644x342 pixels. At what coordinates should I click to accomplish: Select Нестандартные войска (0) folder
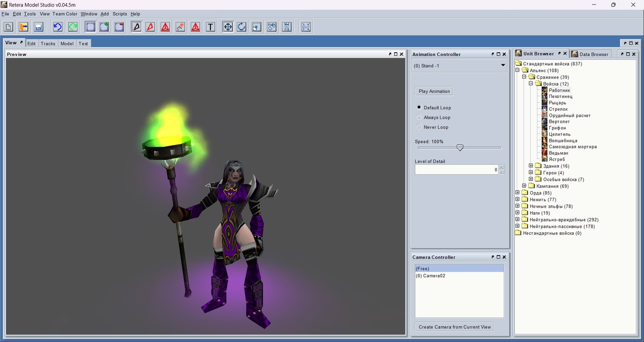click(552, 233)
